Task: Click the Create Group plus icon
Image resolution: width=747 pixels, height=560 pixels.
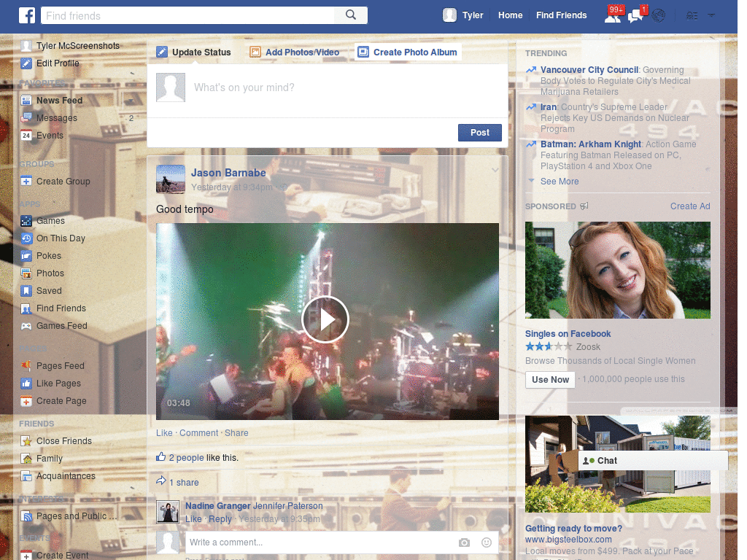Action: pyautogui.click(x=26, y=182)
